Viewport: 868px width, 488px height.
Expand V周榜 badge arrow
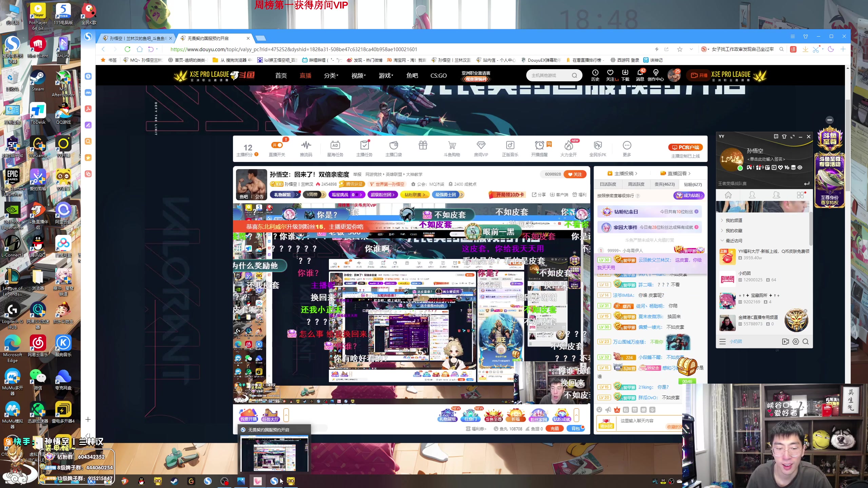click(323, 195)
